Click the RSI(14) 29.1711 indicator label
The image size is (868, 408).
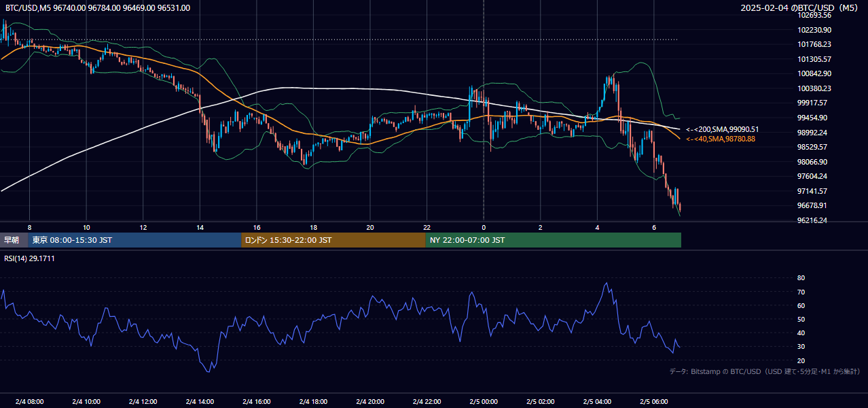29,258
